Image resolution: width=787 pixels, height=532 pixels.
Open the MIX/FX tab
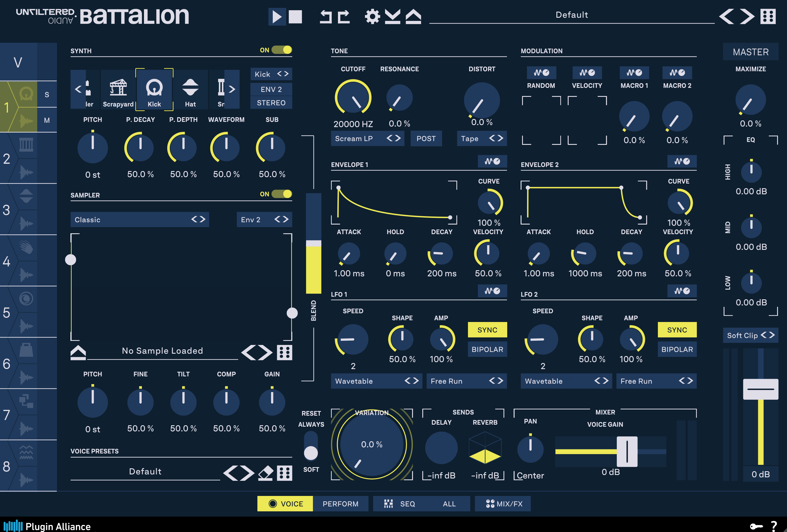click(503, 503)
